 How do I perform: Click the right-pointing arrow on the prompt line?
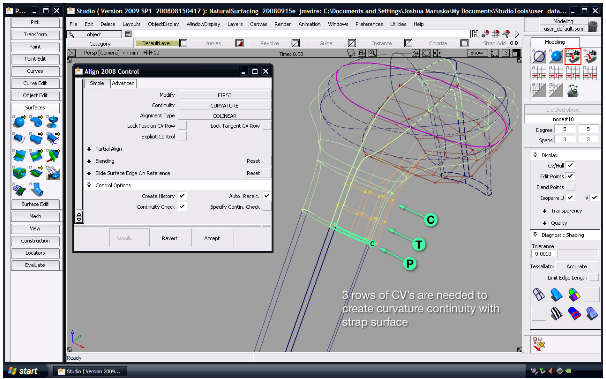pyautogui.click(x=517, y=34)
